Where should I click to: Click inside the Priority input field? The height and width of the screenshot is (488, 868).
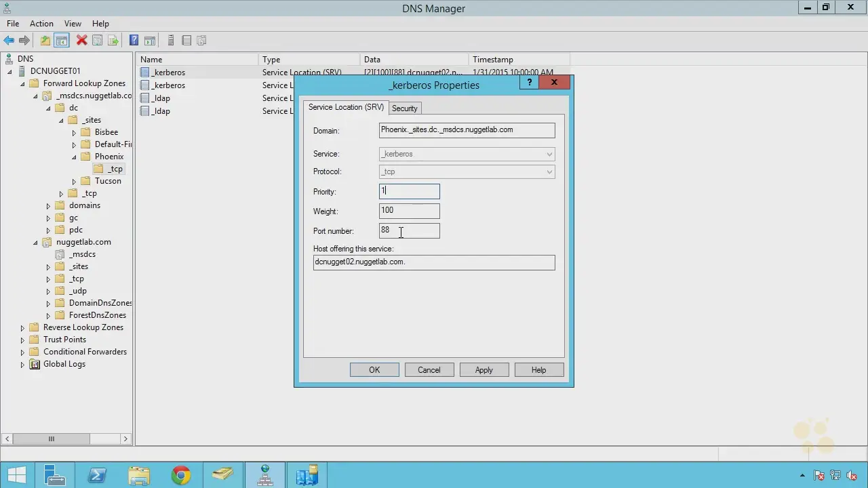click(409, 191)
